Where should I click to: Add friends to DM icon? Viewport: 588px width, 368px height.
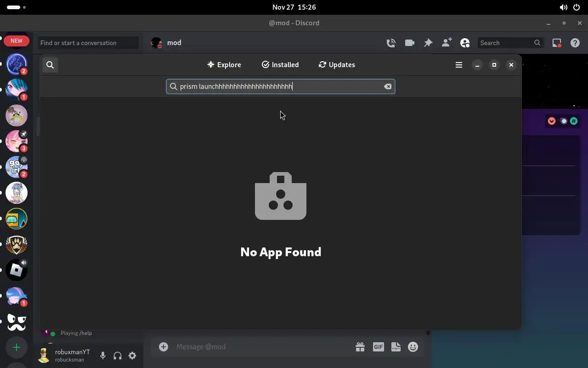pyautogui.click(x=447, y=43)
